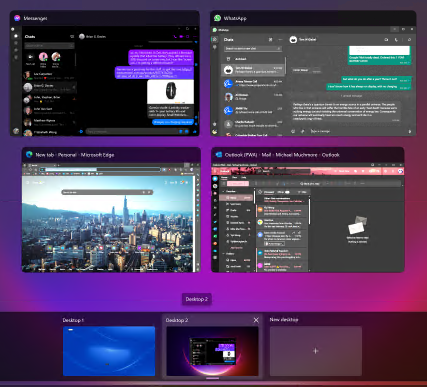Switch to Desktop 1 thumbnail
The image size is (427, 387).
pyautogui.click(x=109, y=351)
